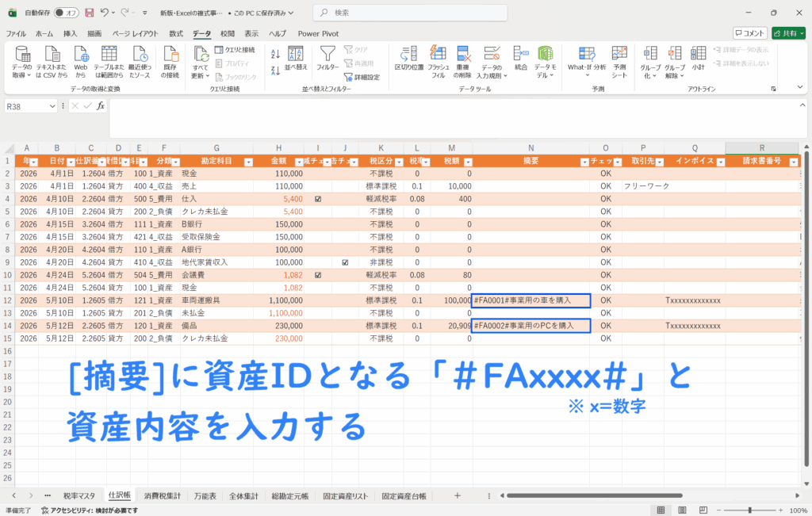Click the コメント (Comments) button
This screenshot has width=812, height=516.
tap(750, 33)
